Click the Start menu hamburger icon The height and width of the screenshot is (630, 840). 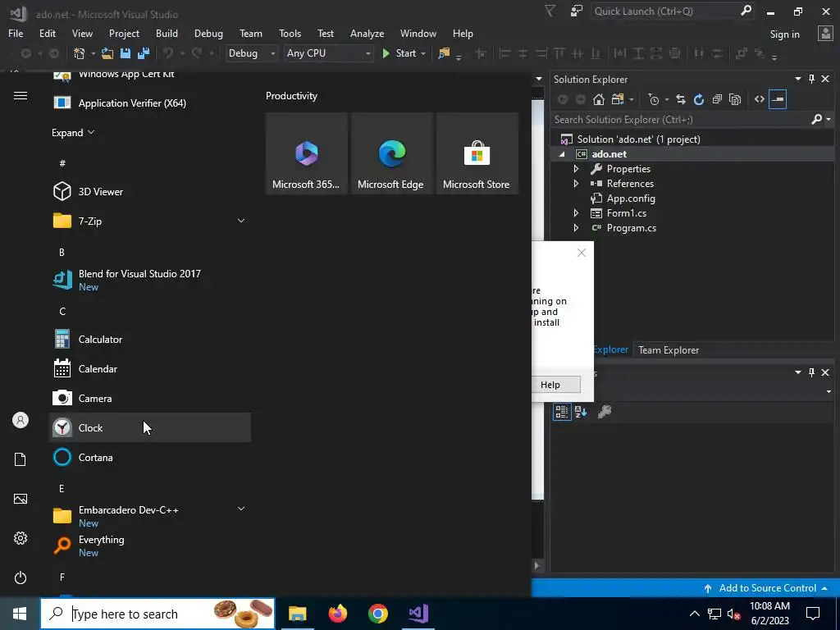pyautogui.click(x=21, y=96)
